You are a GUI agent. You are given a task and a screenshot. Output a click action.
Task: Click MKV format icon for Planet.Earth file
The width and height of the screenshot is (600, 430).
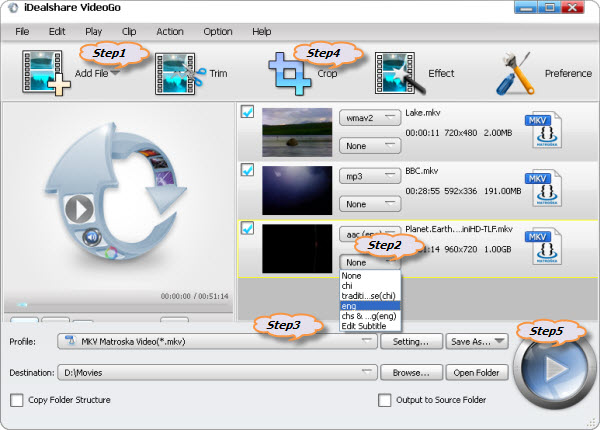tap(543, 246)
